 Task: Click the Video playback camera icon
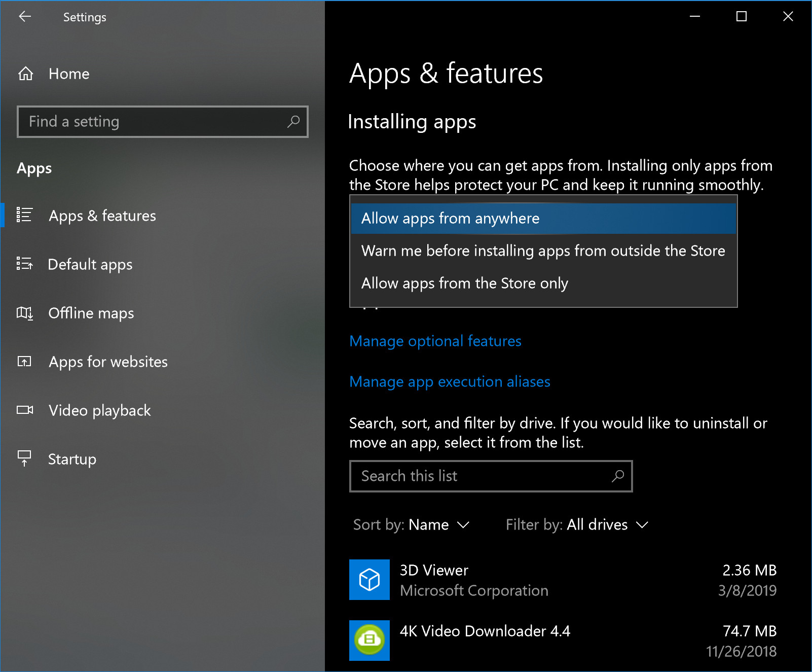[x=24, y=410]
